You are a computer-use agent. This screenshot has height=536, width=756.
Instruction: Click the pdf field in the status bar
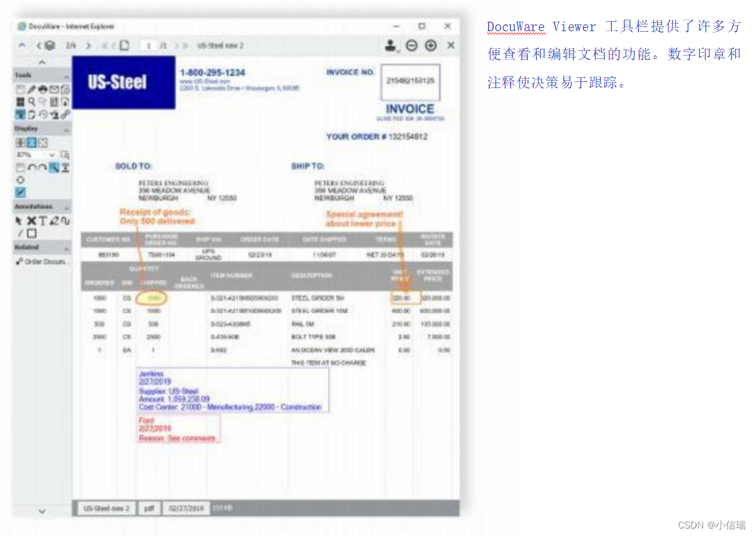tap(149, 508)
